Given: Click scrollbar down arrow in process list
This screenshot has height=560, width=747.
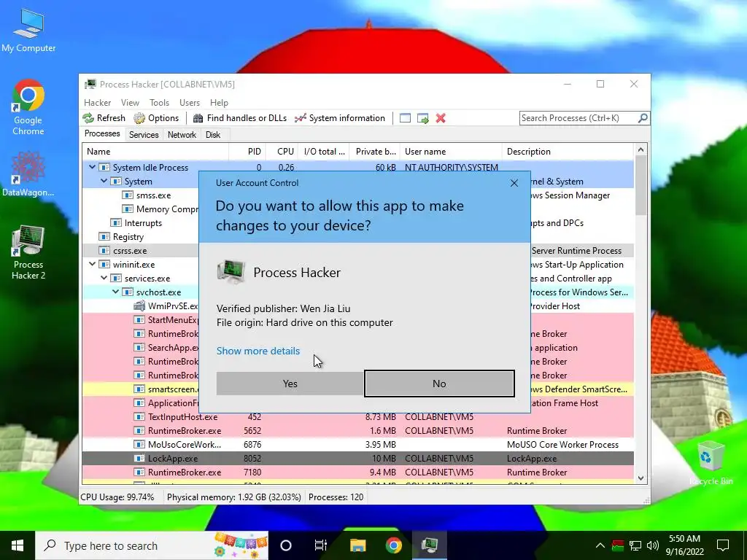Looking at the screenshot, I should coord(640,478).
